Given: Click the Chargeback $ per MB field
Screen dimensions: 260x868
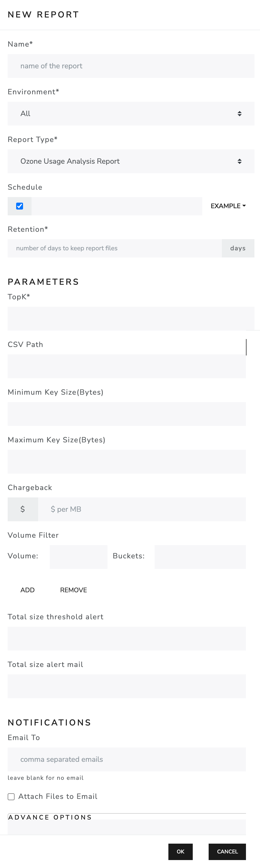Looking at the screenshot, I should [x=141, y=509].
